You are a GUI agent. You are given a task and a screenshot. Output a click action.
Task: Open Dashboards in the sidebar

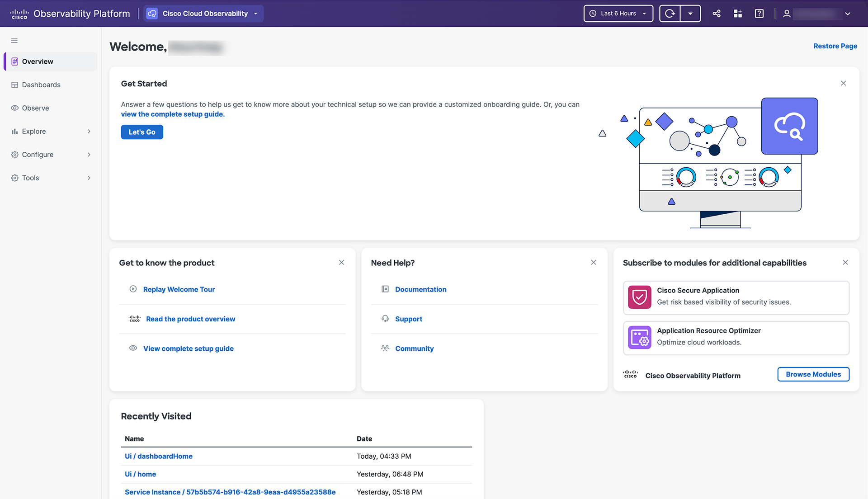point(41,85)
